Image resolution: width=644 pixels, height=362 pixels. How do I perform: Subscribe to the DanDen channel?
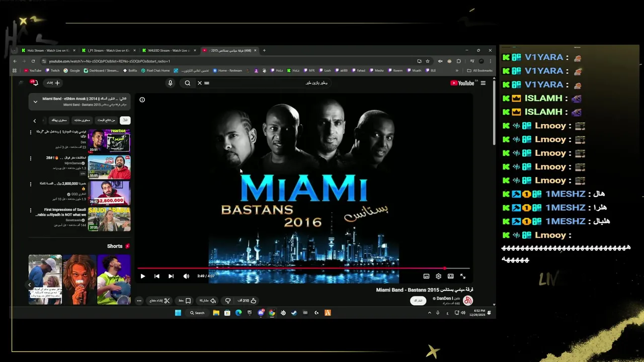pos(418,301)
